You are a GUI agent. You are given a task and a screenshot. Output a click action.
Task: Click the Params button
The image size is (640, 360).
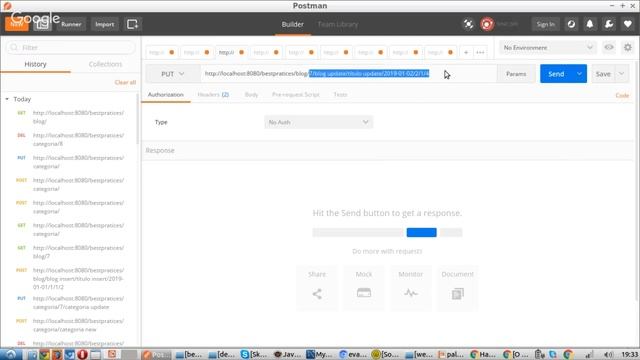pos(516,74)
